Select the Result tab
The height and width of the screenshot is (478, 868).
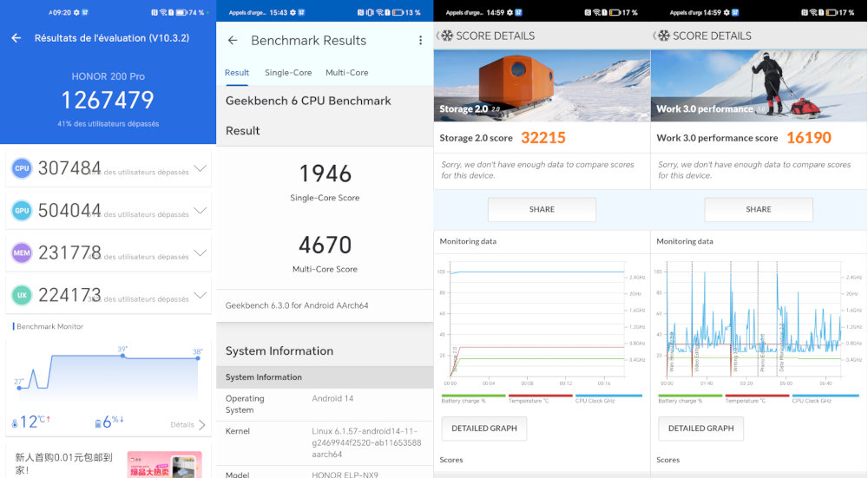pos(237,73)
